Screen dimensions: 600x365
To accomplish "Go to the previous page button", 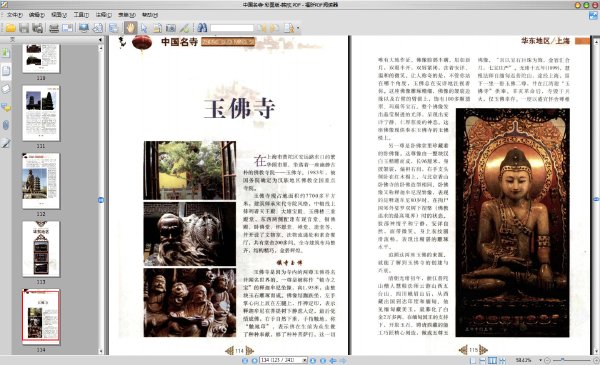I will (254, 360).
